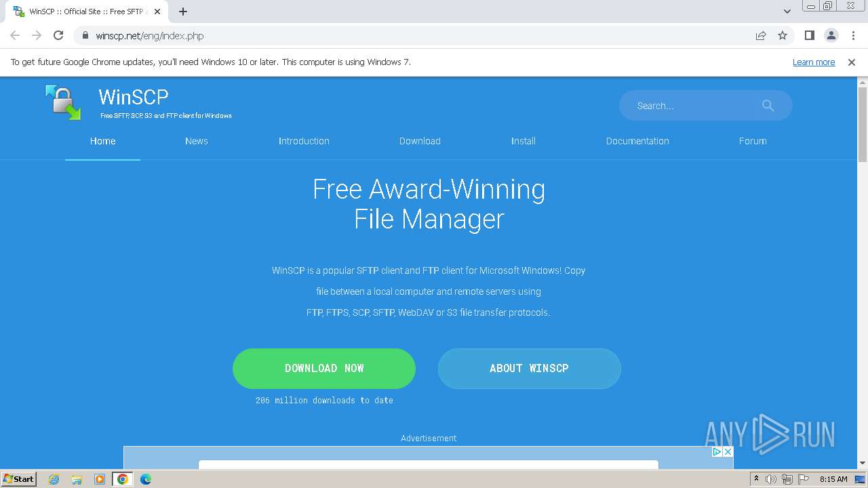Open the Home navigation tab
The height and width of the screenshot is (488, 868).
tap(103, 141)
